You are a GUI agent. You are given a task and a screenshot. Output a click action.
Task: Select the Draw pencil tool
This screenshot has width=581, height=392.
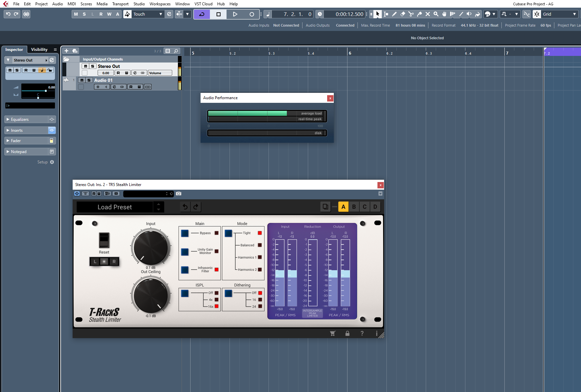[394, 14]
